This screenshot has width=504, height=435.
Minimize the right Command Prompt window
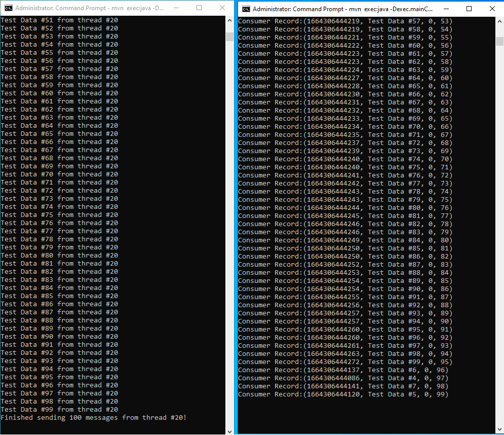[446, 9]
